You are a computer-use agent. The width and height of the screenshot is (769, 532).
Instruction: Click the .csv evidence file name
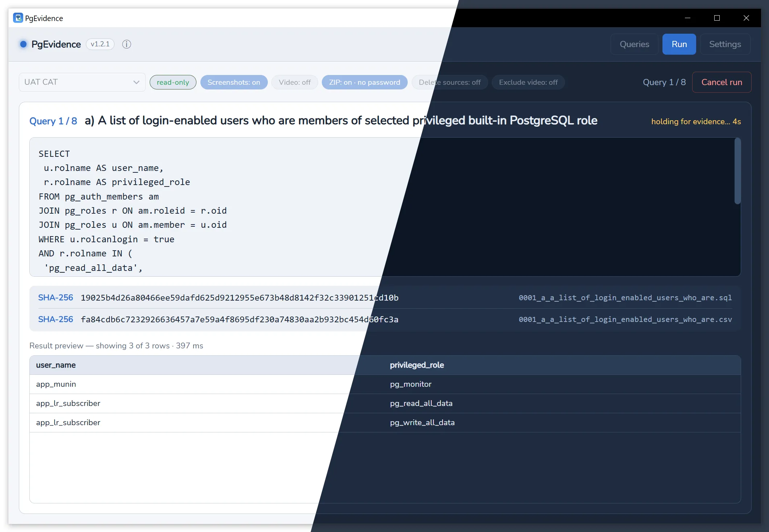(x=625, y=319)
